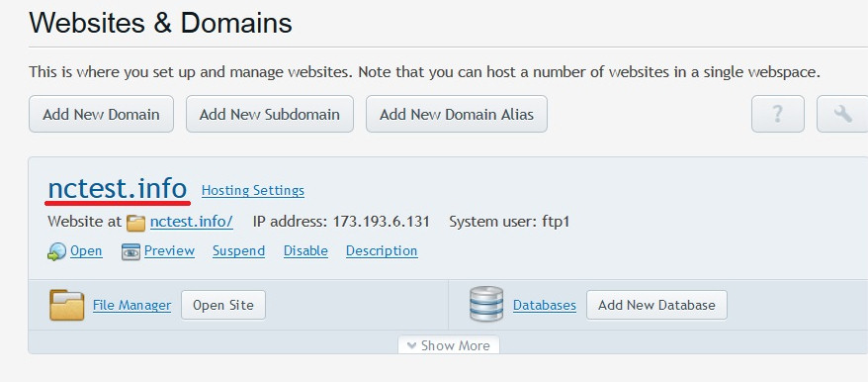Image resolution: width=868 pixels, height=382 pixels.
Task: Click Add New Database button
Action: 656,305
